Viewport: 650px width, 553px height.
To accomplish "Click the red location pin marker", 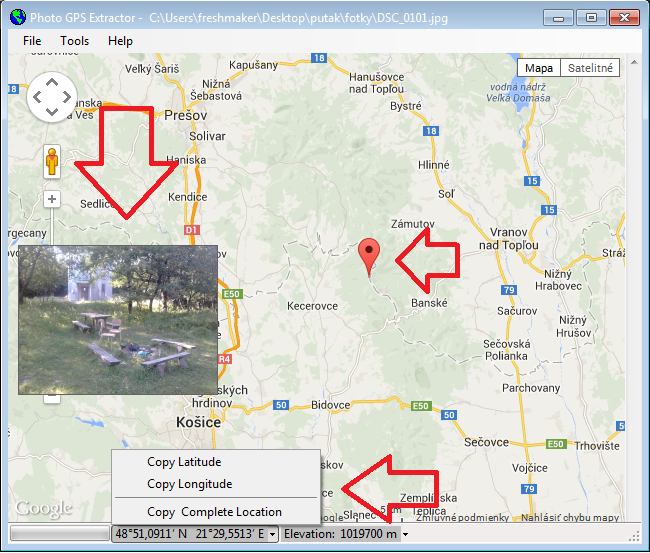I will 369,257.
